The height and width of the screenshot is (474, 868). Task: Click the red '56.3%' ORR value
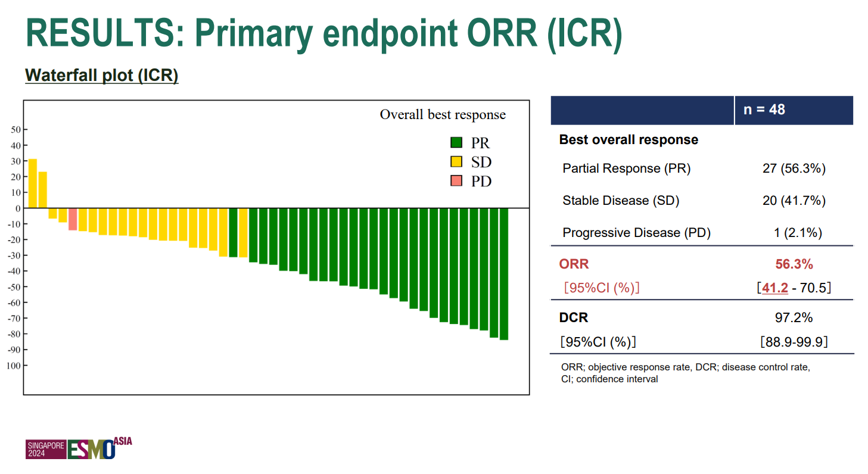coord(794,264)
